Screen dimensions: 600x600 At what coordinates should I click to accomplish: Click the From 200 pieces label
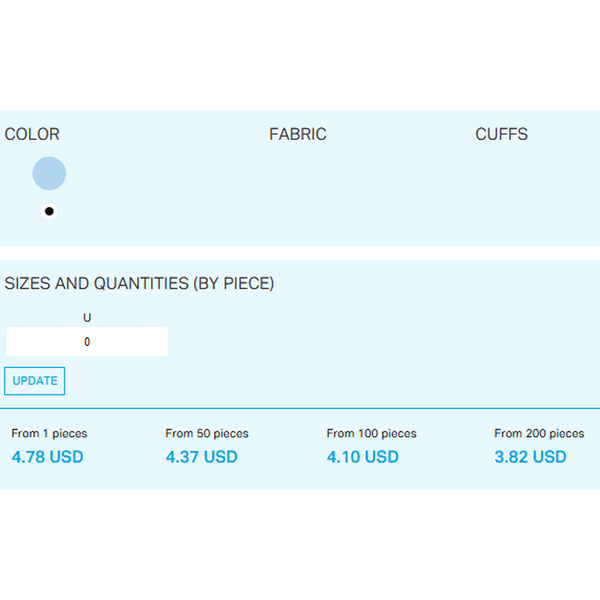[539, 434]
